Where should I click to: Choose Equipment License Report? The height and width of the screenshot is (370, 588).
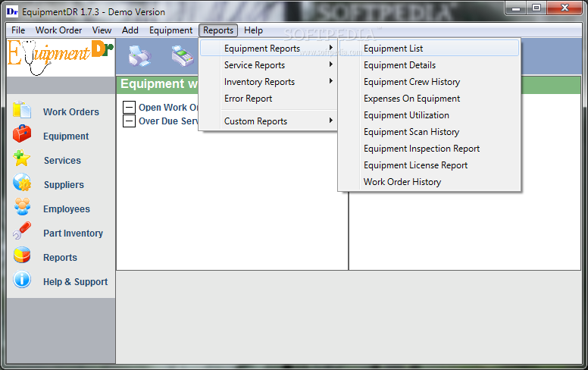tap(429, 165)
